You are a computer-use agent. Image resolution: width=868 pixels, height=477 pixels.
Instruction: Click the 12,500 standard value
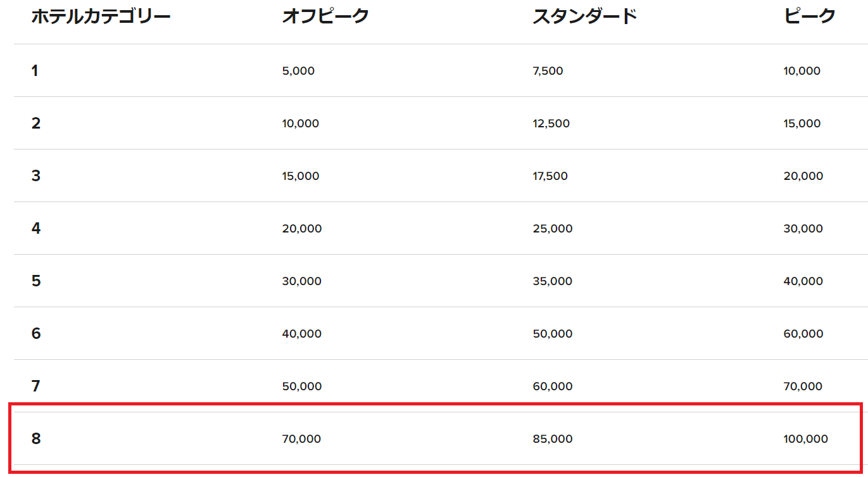[x=551, y=124]
